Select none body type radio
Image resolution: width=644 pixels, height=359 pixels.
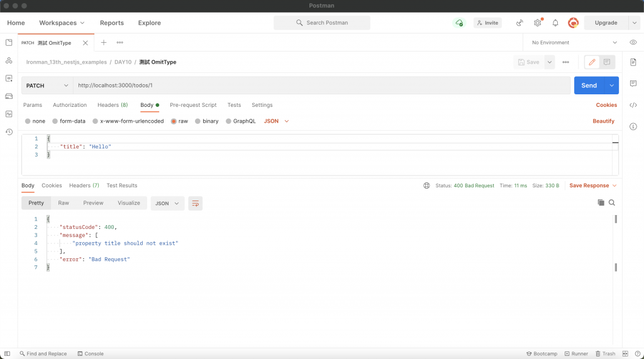(28, 121)
